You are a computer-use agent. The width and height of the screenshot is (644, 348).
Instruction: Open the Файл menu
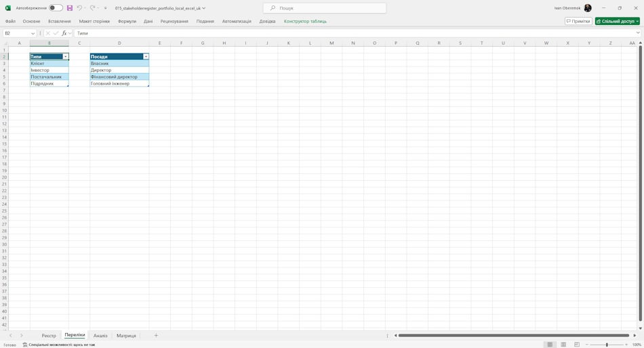[10, 22]
